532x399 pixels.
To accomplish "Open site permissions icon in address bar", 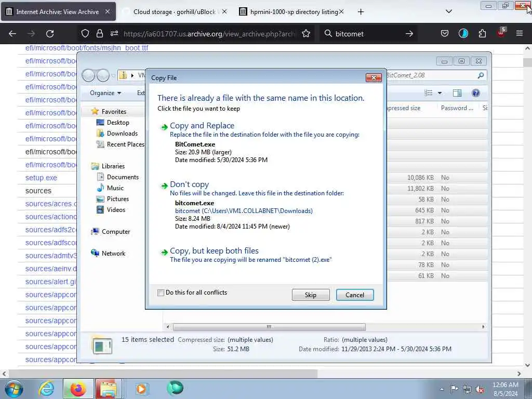I will coord(114,33).
